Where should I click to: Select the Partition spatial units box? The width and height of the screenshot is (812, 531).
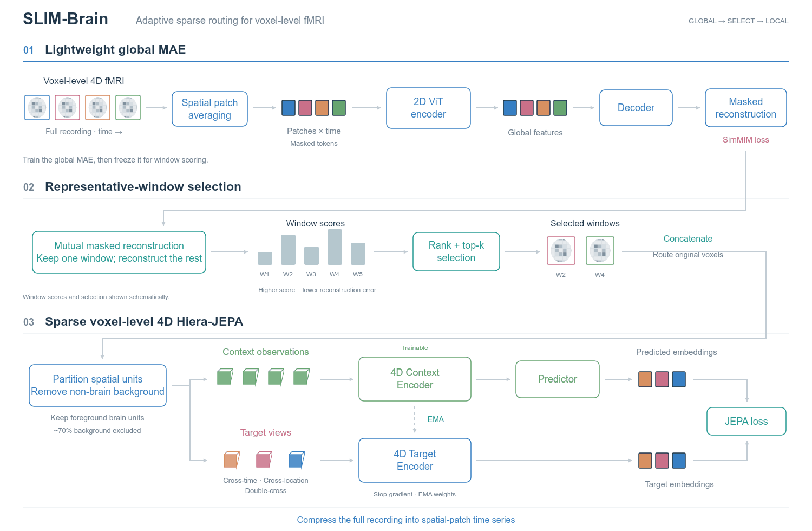click(97, 385)
